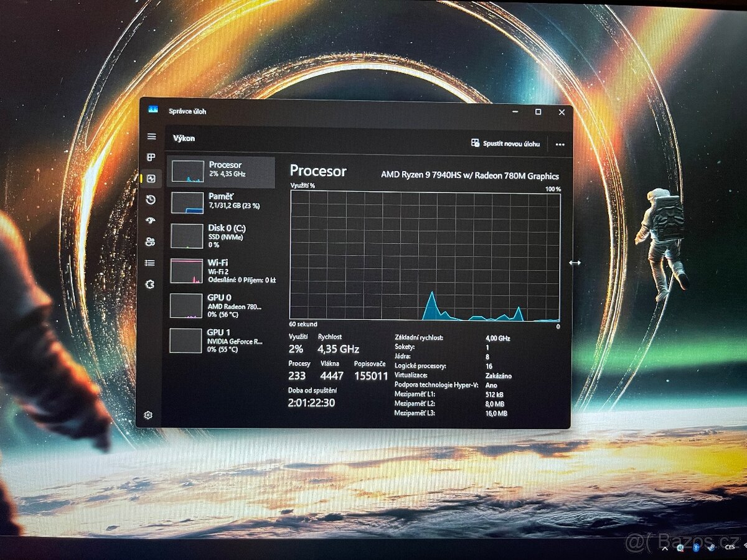Open the App history view icon
Viewport: 747px width, 560px height.
150,198
